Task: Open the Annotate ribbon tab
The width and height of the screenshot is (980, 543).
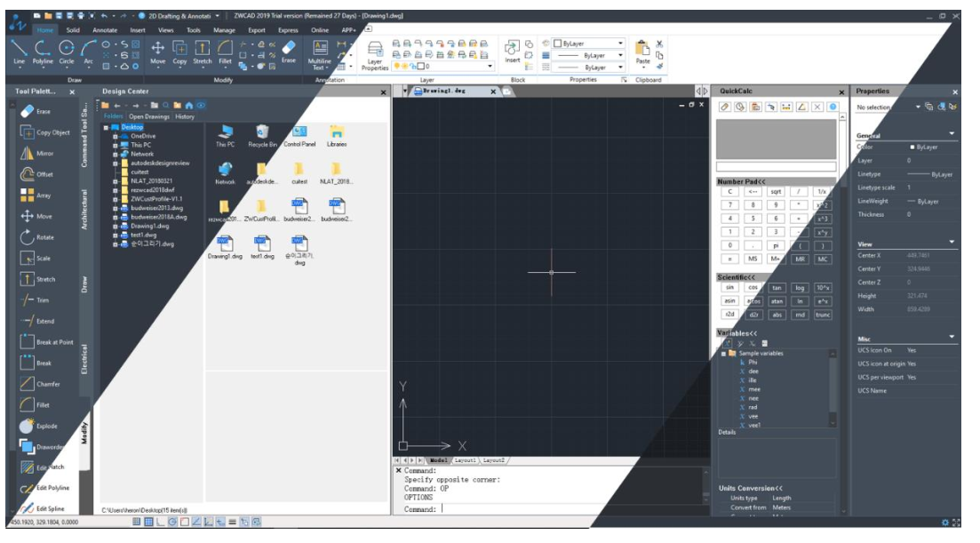Action: 105,30
